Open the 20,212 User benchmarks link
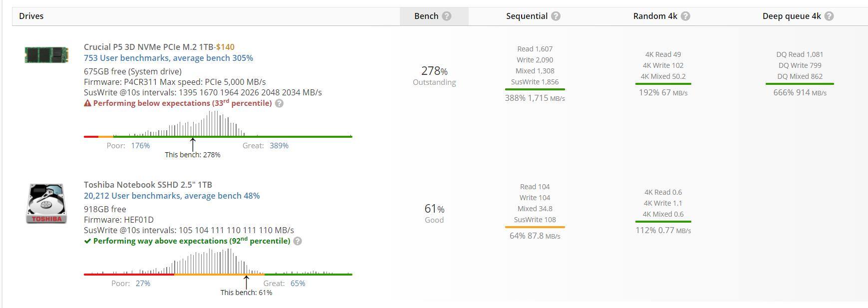The image size is (868, 308). click(172, 196)
